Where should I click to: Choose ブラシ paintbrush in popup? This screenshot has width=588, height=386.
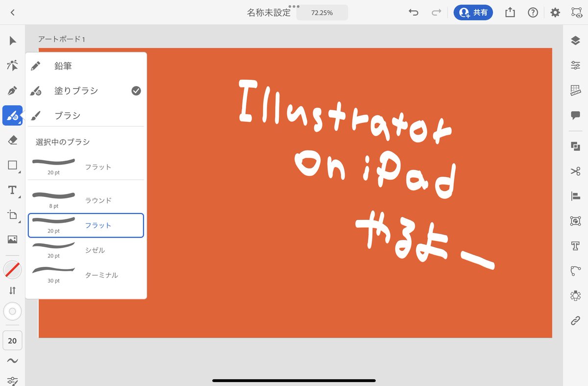(x=86, y=116)
